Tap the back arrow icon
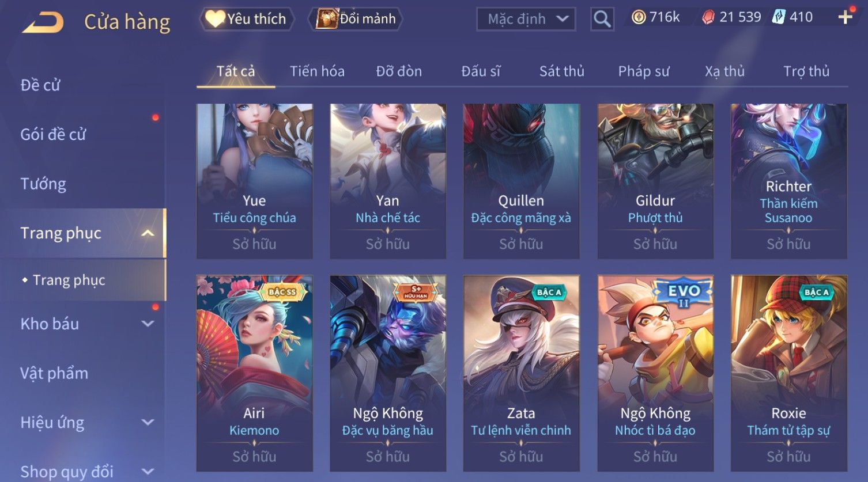The height and width of the screenshot is (482, 868). [x=43, y=22]
